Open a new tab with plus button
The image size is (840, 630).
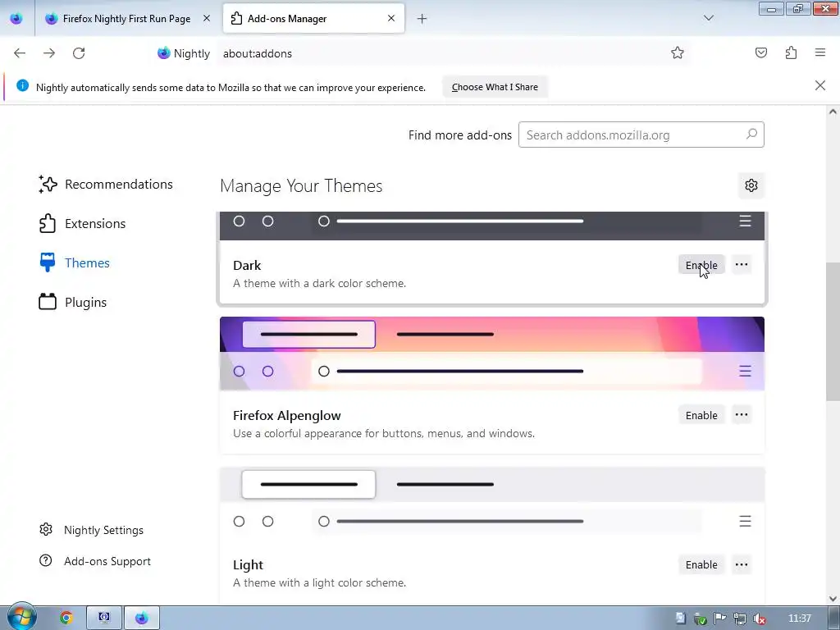click(x=422, y=19)
